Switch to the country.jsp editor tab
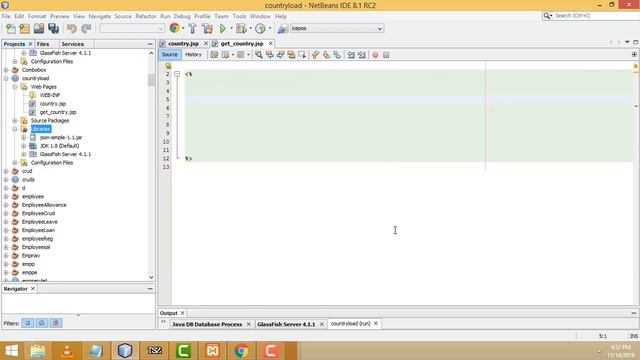640x360 pixels. pos(183,43)
